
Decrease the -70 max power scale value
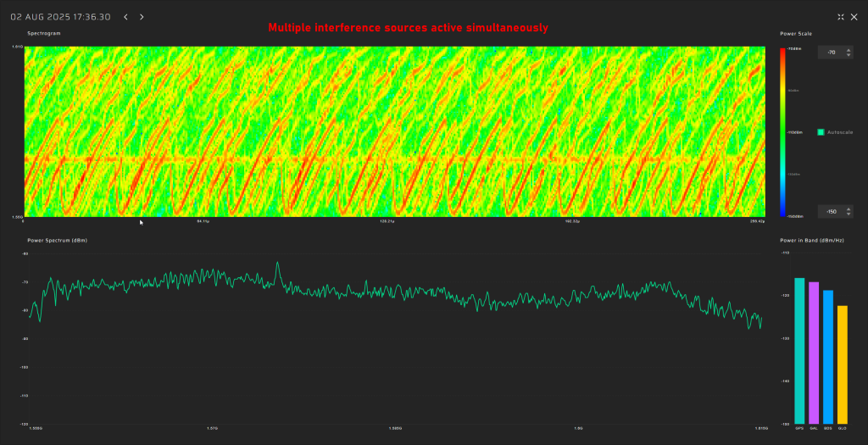pos(849,55)
